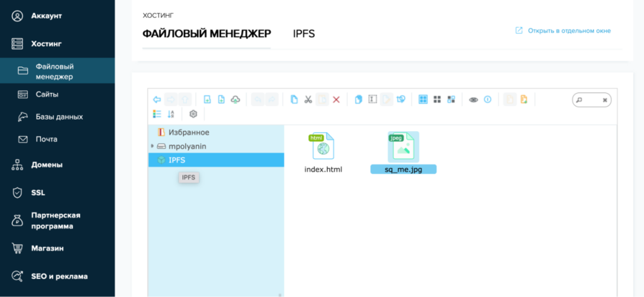Click the cut scissors icon

coord(308,99)
